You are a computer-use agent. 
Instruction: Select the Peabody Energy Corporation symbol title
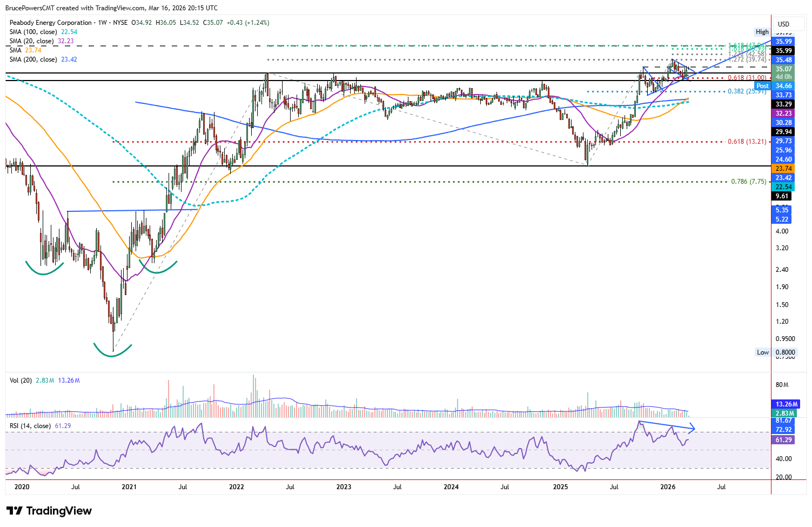[x=51, y=23]
